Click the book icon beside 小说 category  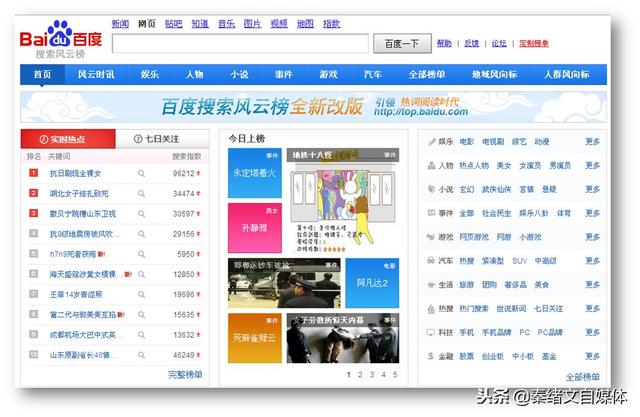[431, 189]
